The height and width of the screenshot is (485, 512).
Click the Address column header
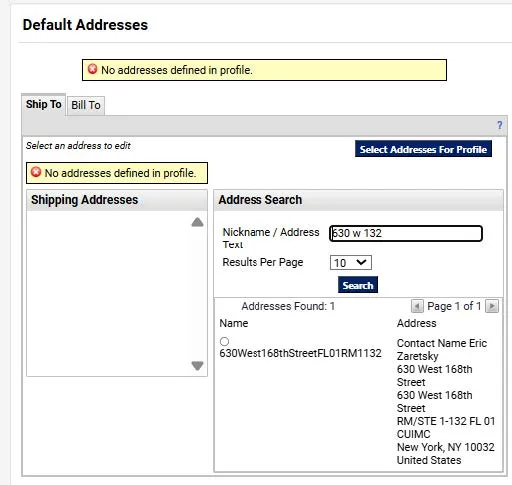[416, 323]
